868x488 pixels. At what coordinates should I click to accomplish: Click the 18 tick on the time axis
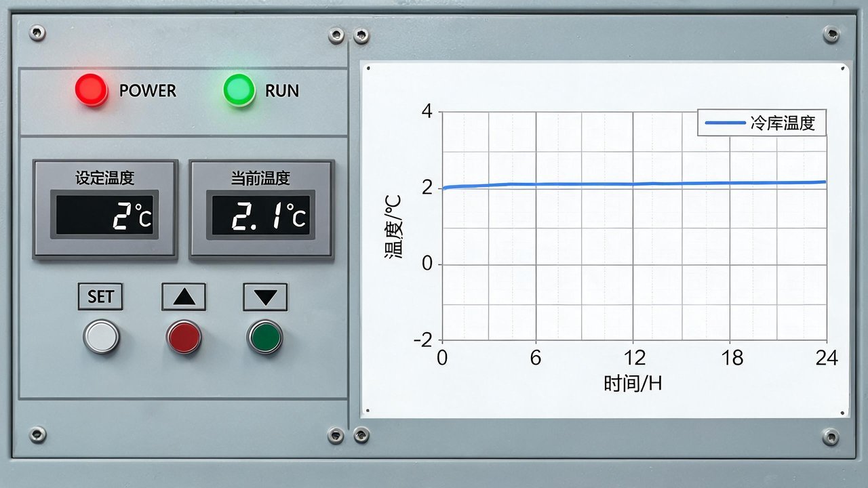pyautogui.click(x=732, y=359)
